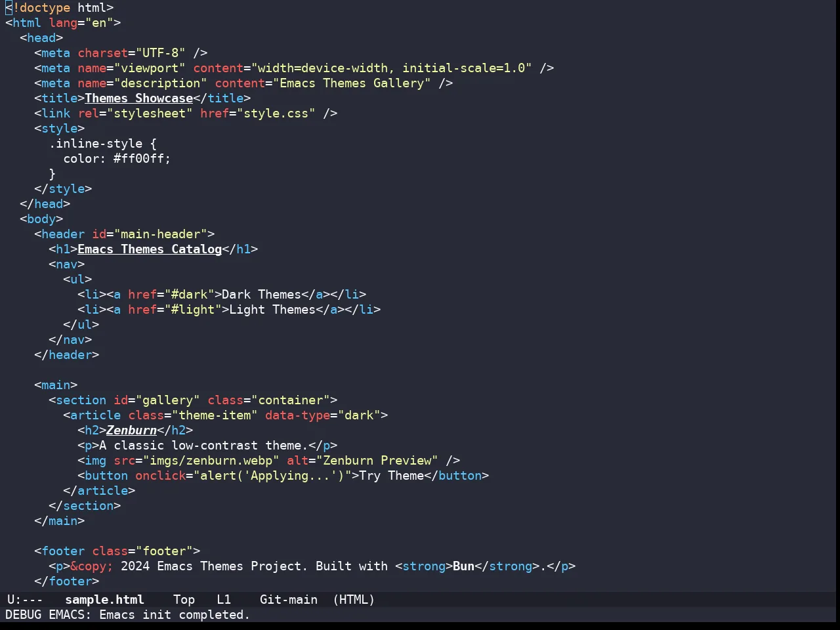This screenshot has height=630, width=840.
Task: Click the opening <ul> tag
Action: click(x=77, y=280)
